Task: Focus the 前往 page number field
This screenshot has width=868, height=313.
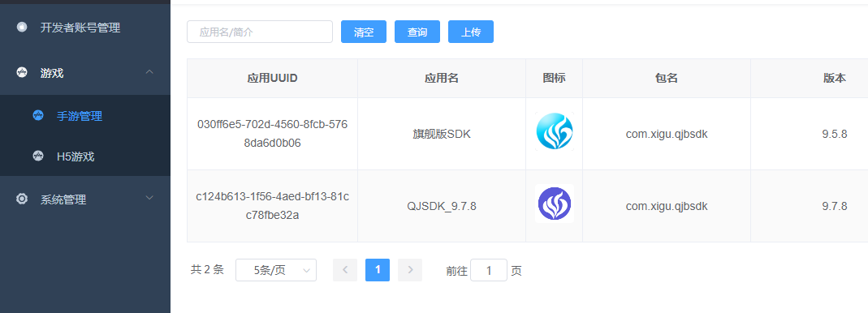Action: point(489,270)
